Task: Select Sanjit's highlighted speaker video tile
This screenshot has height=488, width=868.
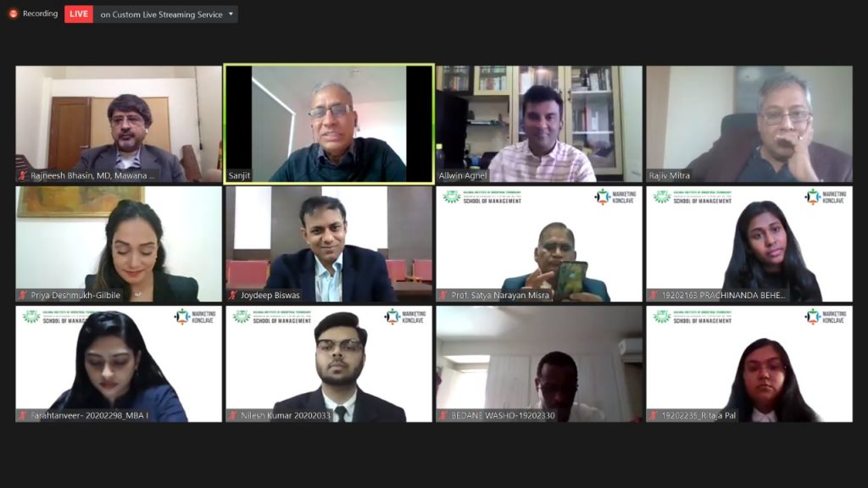Action: pyautogui.click(x=329, y=124)
